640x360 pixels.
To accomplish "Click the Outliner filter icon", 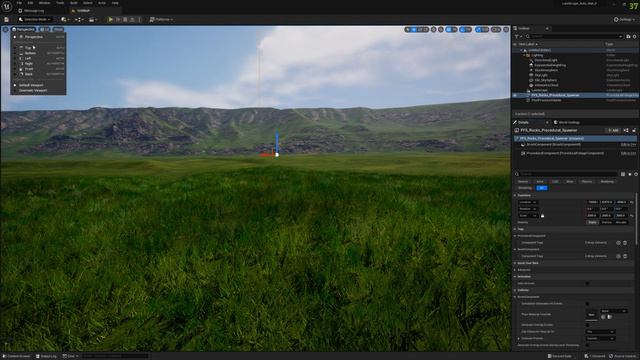I will click(x=517, y=36).
